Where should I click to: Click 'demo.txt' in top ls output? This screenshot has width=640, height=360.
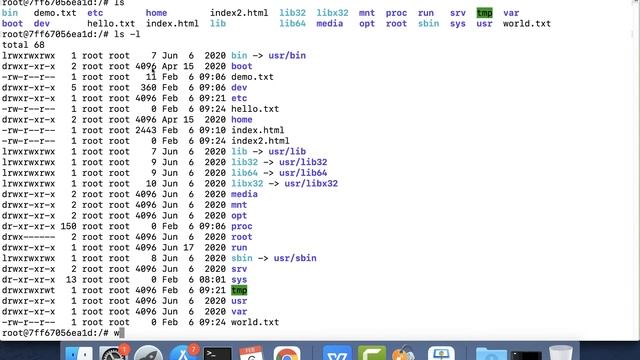tap(55, 13)
